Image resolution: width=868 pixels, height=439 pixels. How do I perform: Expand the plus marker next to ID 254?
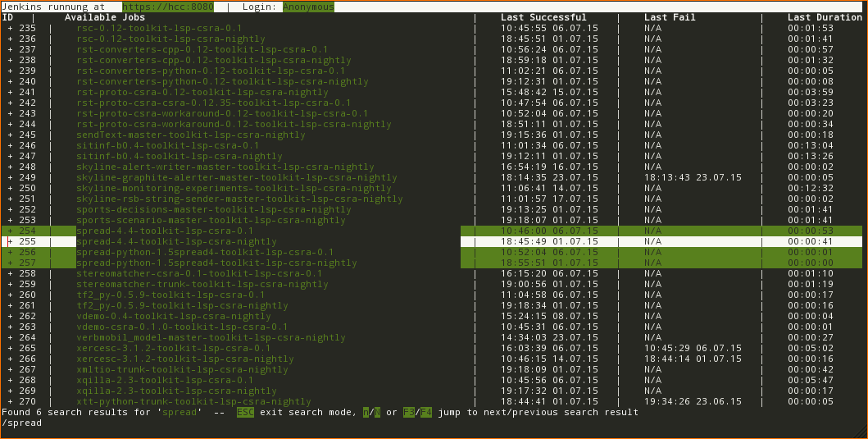(10, 231)
